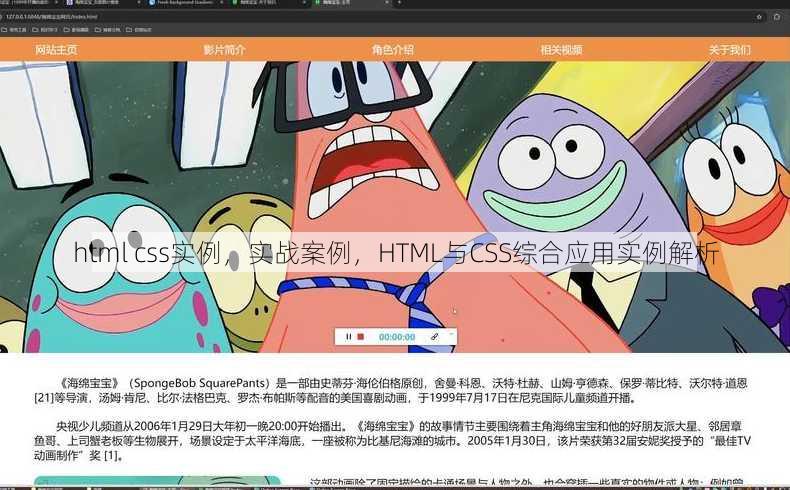790x490 pixels.
Task: Pause the screen recording
Action: point(348,336)
